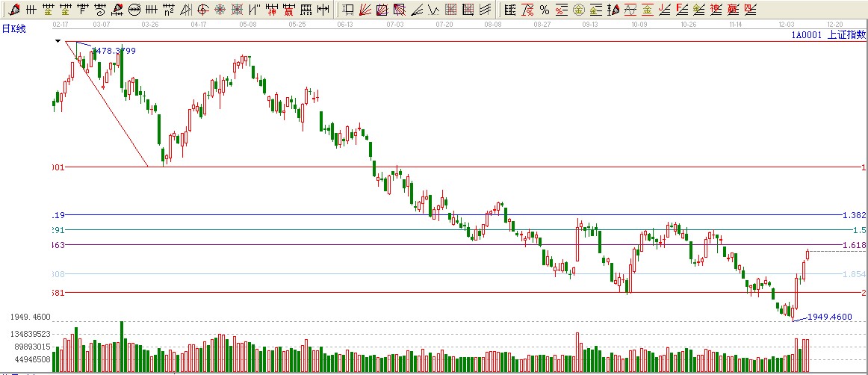Select the three parallel lines tool

click(485, 10)
